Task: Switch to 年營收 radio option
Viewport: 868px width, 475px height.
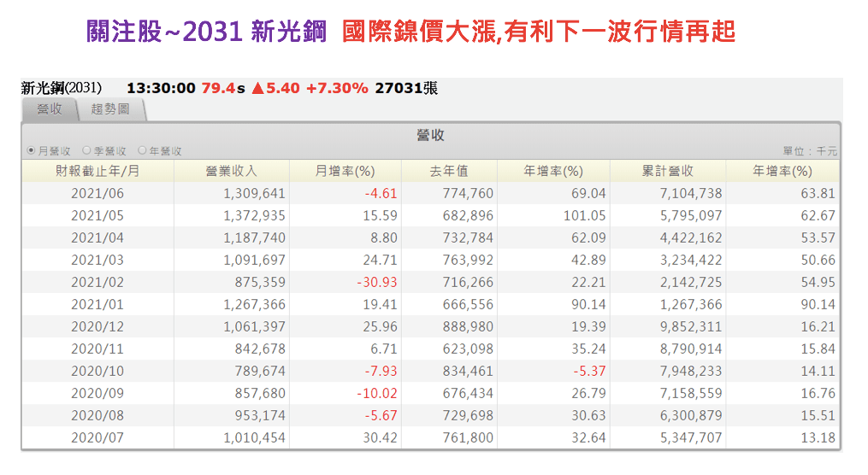Action: coord(142,151)
